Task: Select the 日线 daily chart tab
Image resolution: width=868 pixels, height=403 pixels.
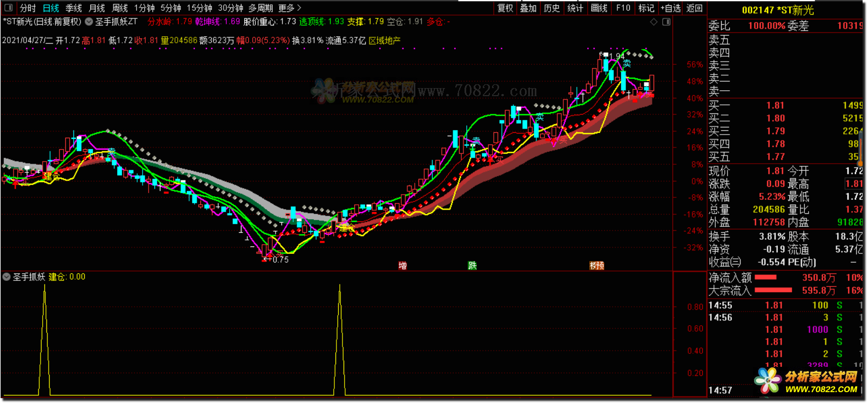Action: coord(51,8)
